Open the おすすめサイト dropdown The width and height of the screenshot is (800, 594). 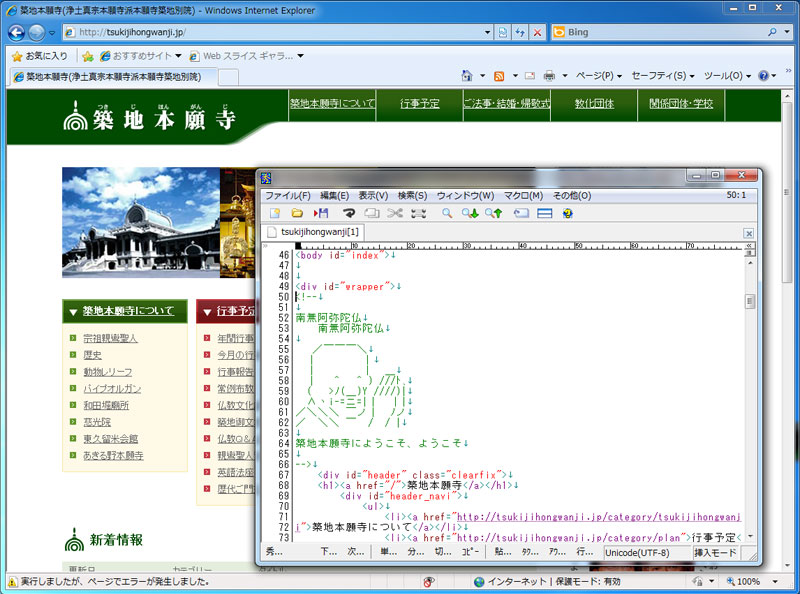[179, 56]
